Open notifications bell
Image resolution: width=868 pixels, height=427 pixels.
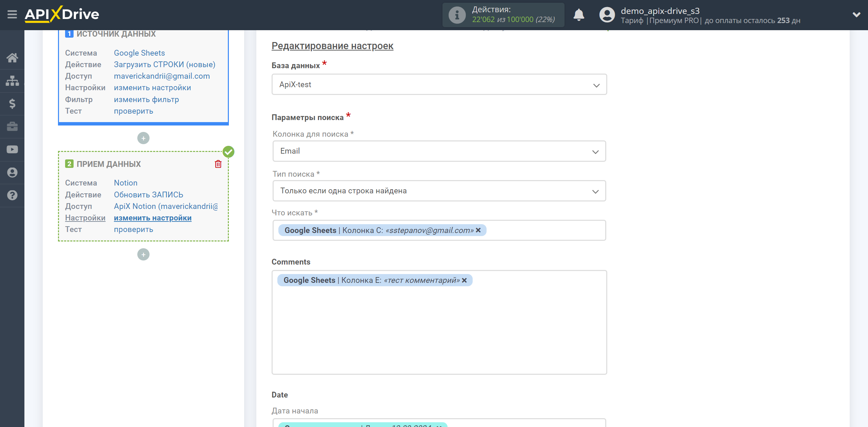(579, 15)
